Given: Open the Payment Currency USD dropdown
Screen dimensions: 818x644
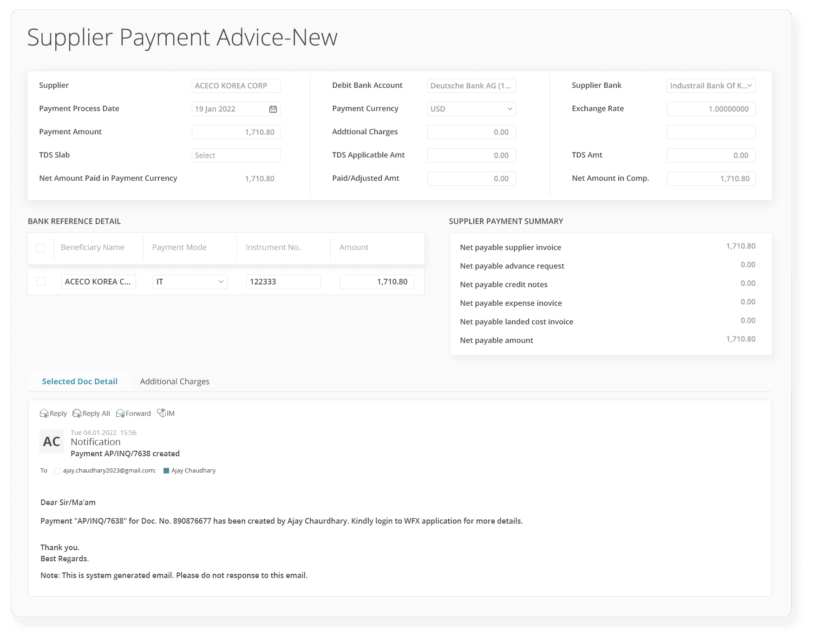Looking at the screenshot, I should (x=471, y=109).
